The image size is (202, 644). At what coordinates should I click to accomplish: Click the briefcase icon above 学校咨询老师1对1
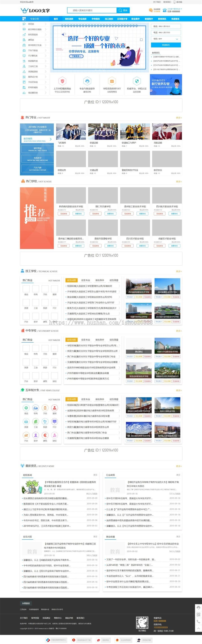pos(112,81)
